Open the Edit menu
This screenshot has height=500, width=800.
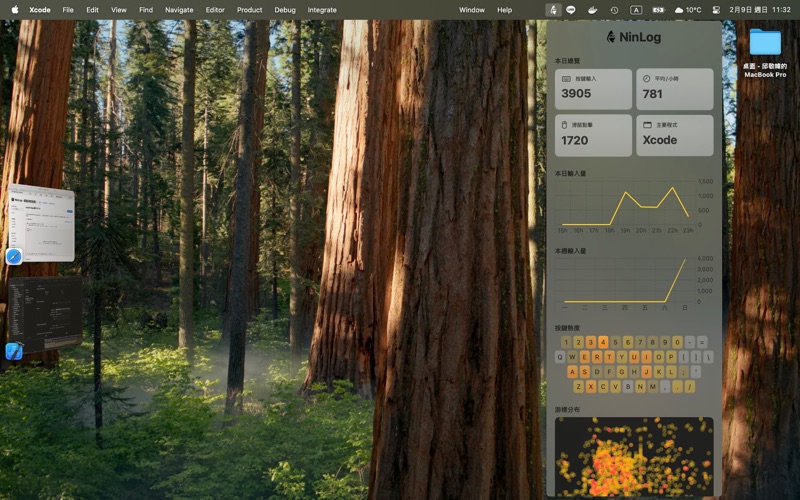[92, 10]
